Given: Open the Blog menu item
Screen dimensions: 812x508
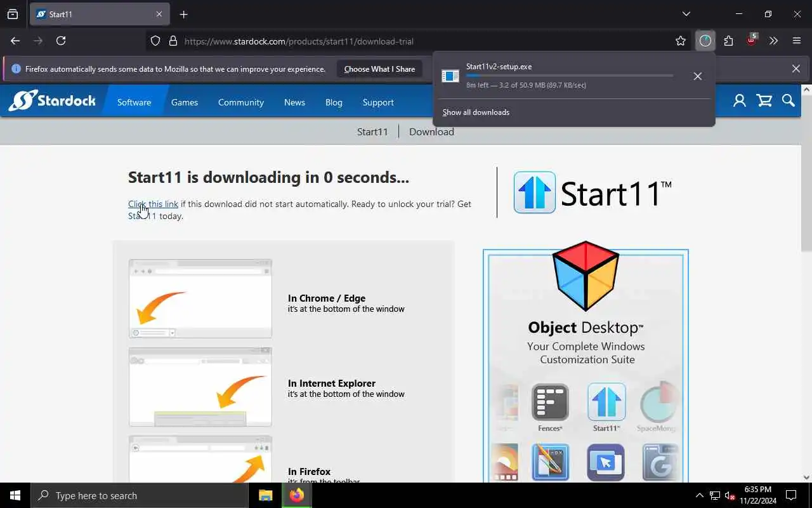Looking at the screenshot, I should coord(334,102).
